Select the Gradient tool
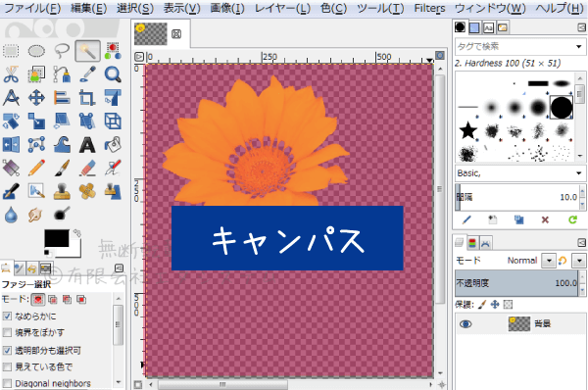The image size is (588, 390). [11, 168]
